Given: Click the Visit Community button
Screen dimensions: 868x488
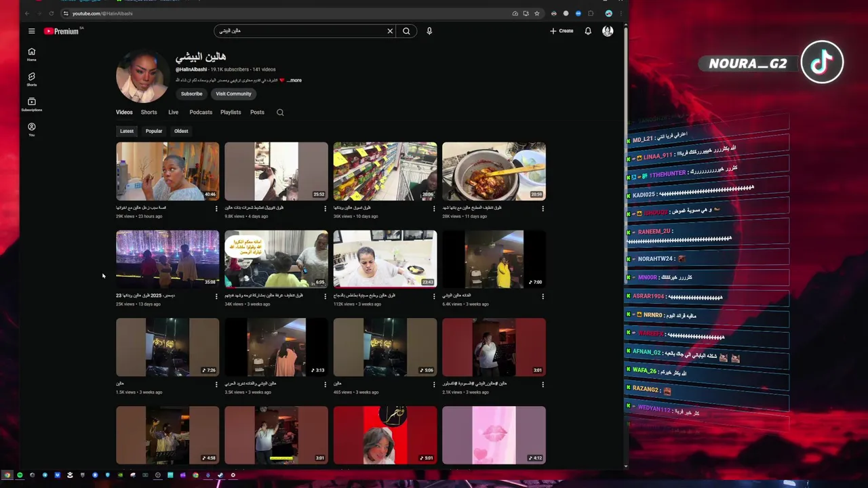Looking at the screenshot, I should [x=233, y=94].
